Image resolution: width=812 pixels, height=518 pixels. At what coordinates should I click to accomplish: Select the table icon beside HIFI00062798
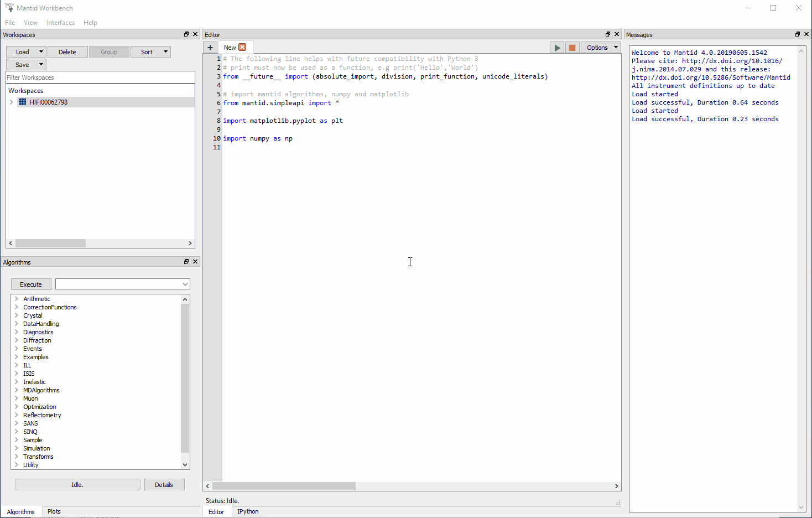(x=22, y=102)
